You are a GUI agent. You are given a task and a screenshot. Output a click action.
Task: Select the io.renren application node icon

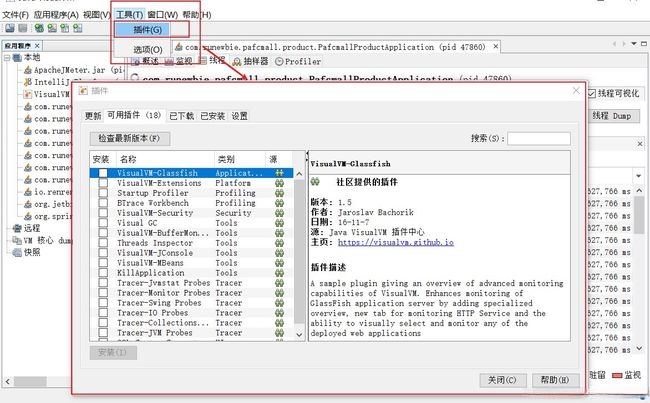click(28, 192)
